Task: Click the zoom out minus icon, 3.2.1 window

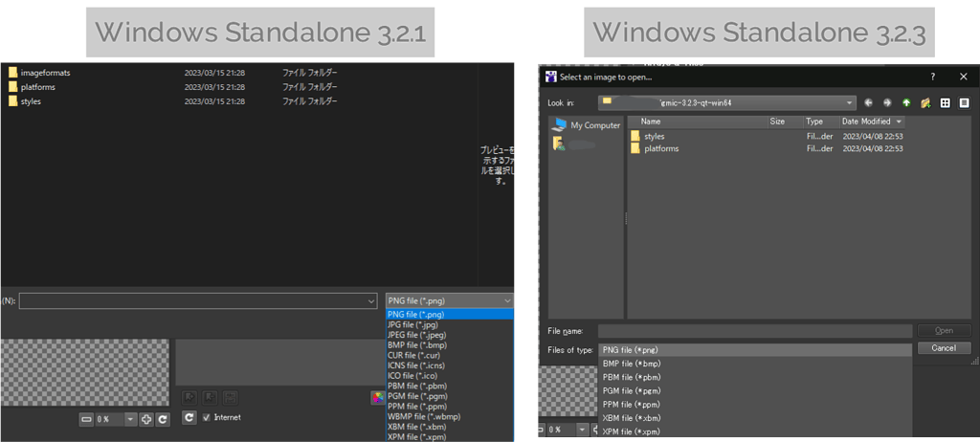Action: pyautogui.click(x=86, y=419)
